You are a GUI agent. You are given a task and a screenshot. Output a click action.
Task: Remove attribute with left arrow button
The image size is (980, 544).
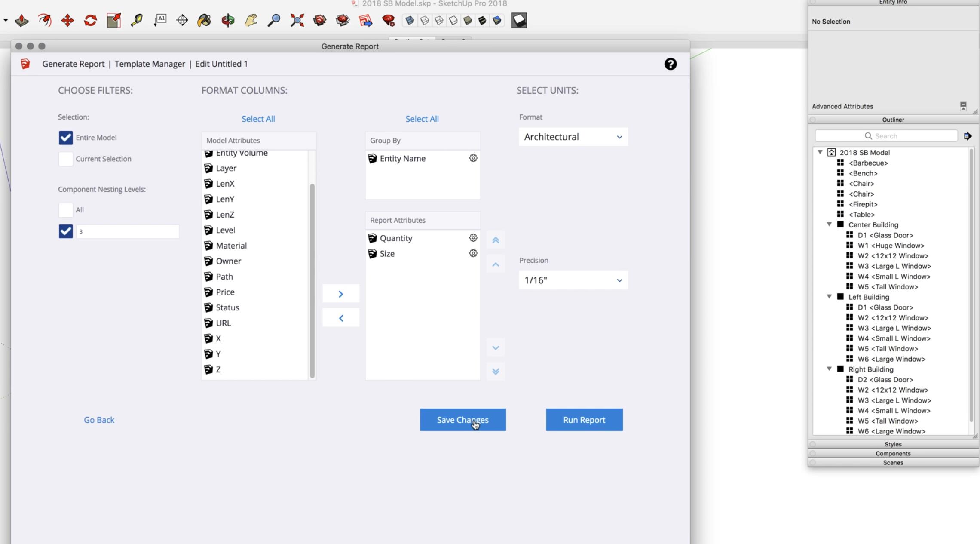[341, 318]
